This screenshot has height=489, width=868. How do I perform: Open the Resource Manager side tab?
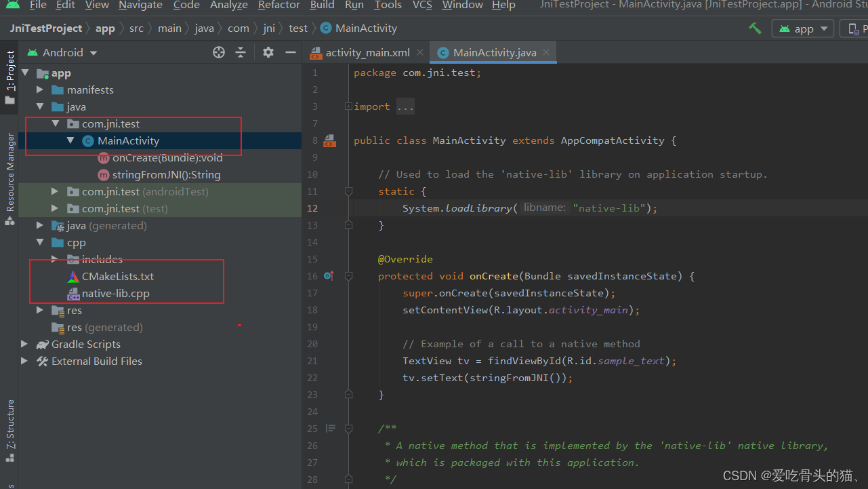click(x=9, y=178)
